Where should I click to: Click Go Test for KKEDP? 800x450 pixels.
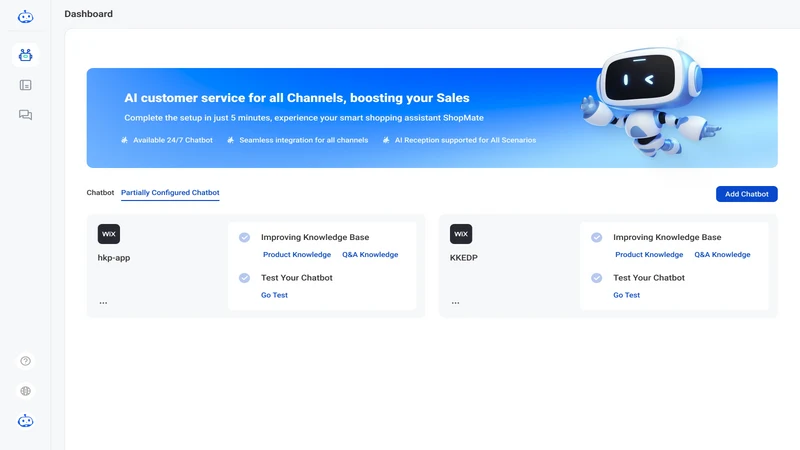627,295
